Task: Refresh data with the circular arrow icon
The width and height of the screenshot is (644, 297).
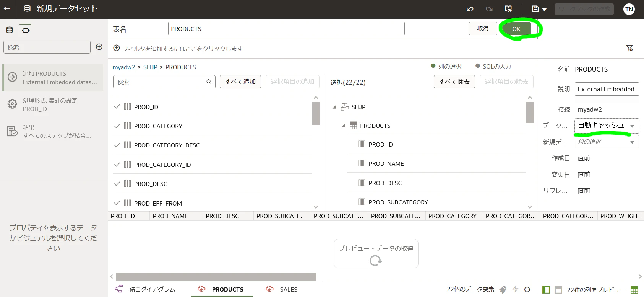Action: [527, 290]
